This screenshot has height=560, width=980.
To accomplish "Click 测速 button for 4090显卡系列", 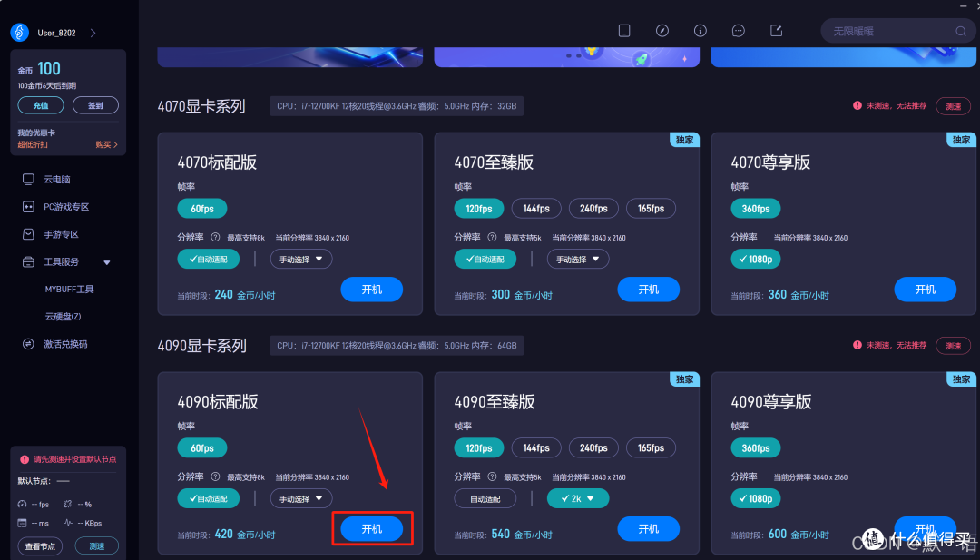I will pyautogui.click(x=953, y=346).
